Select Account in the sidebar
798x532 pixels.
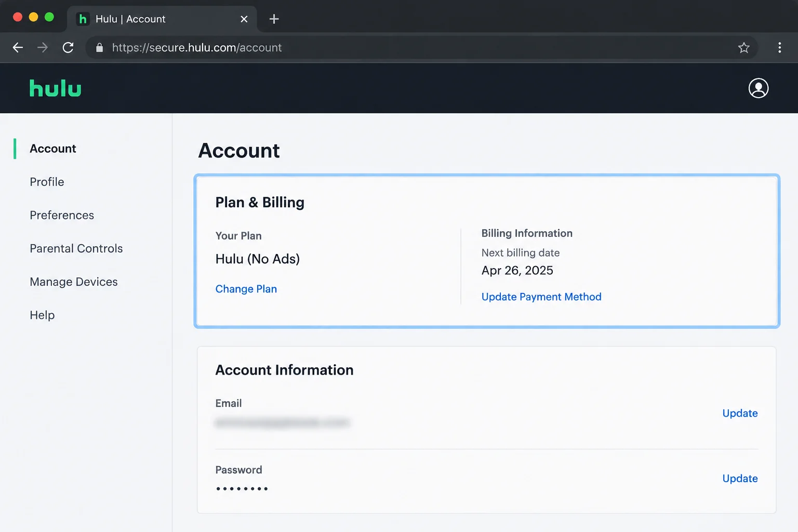[x=53, y=149]
